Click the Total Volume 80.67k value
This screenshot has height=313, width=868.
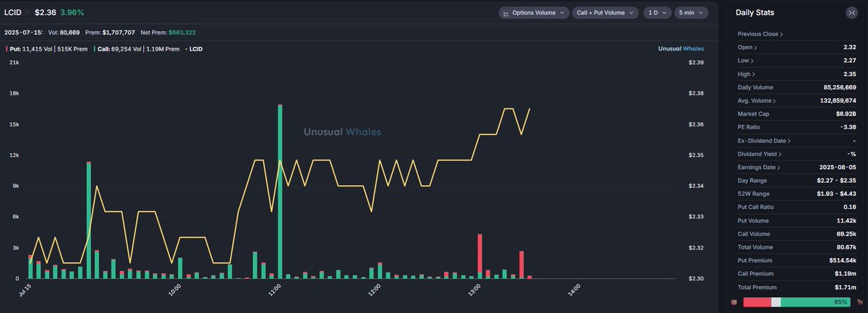tap(846, 247)
